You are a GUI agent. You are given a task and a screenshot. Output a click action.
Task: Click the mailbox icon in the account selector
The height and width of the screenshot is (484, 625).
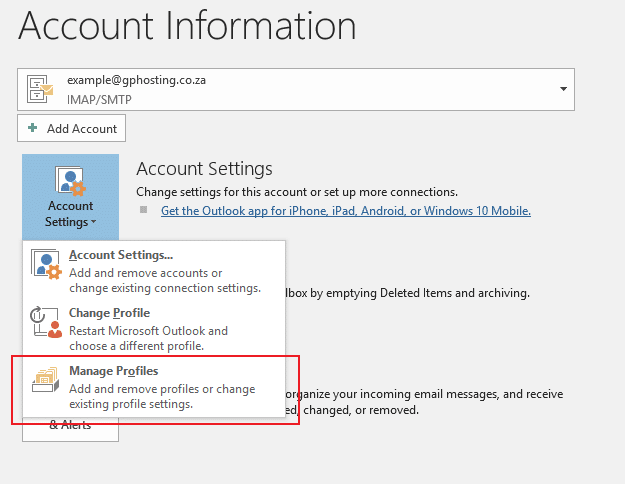point(40,89)
